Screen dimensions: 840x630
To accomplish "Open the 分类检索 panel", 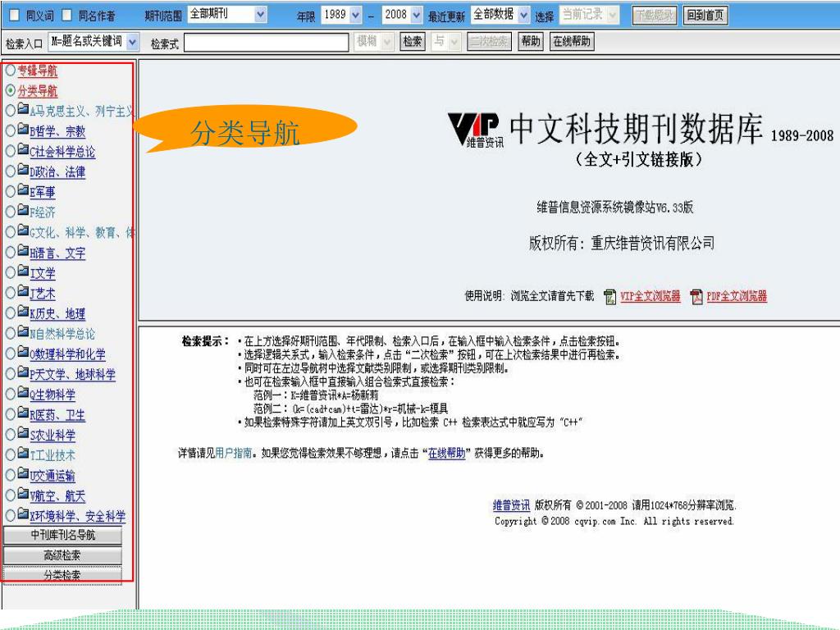I will coord(62,575).
